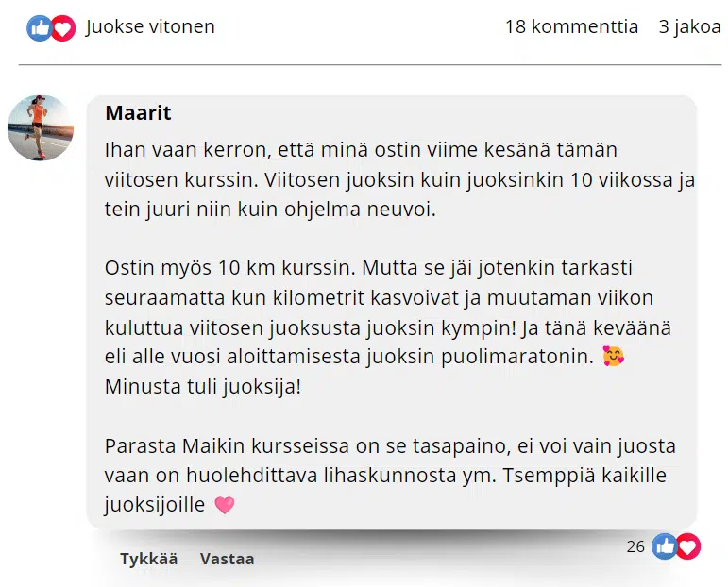This screenshot has height=587, width=728.
Task: Click the red heart icon beside the 26 count
Action: (688, 546)
